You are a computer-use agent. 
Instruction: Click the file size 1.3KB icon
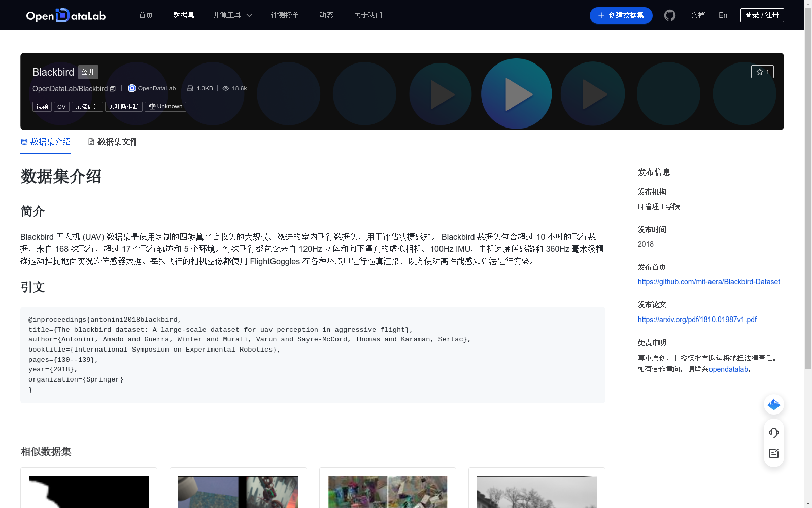coord(190,88)
